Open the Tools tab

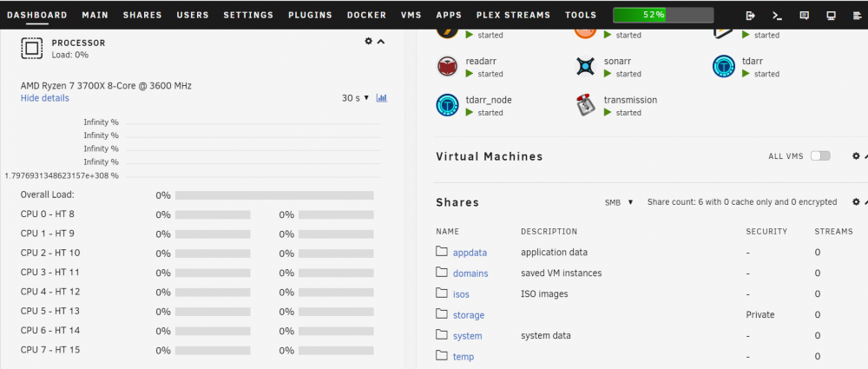pyautogui.click(x=581, y=15)
